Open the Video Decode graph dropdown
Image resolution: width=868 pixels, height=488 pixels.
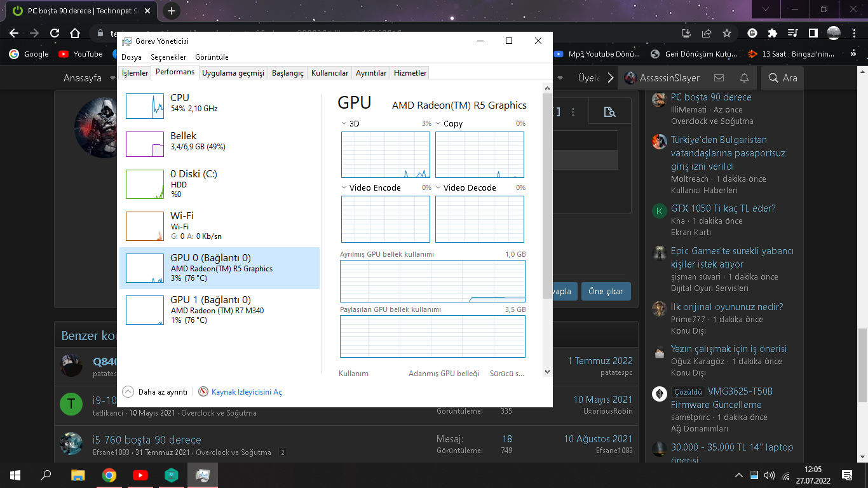438,187
